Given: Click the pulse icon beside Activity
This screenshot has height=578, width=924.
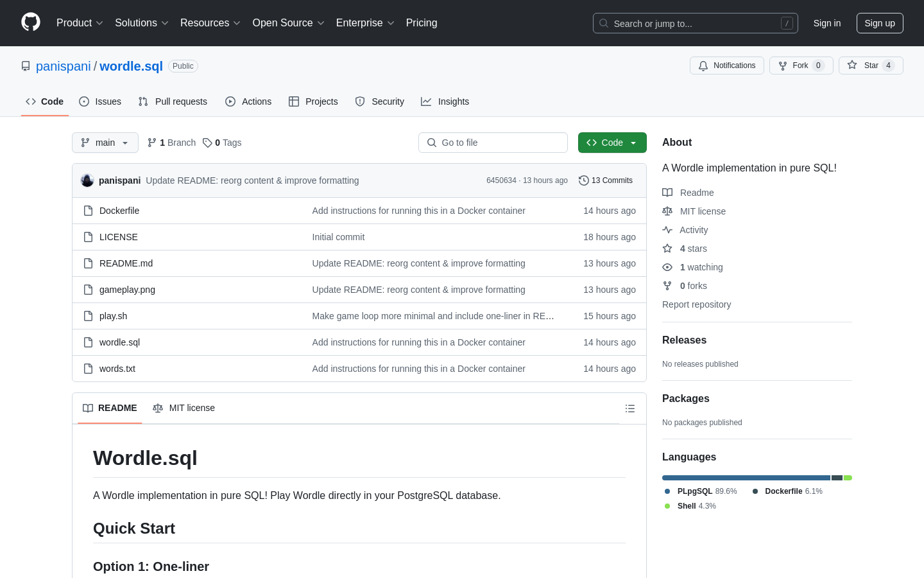Looking at the screenshot, I should click(667, 230).
